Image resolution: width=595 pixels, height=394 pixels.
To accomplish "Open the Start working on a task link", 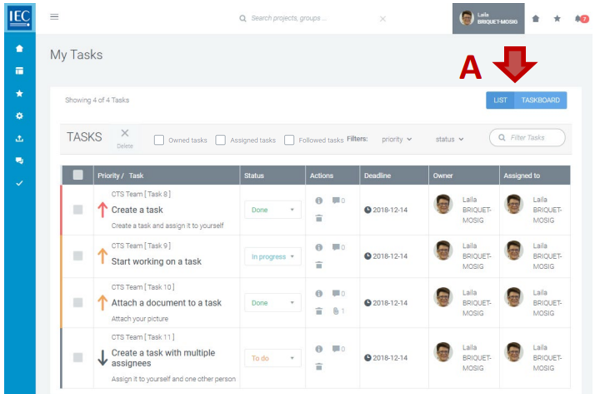I will click(x=156, y=262).
